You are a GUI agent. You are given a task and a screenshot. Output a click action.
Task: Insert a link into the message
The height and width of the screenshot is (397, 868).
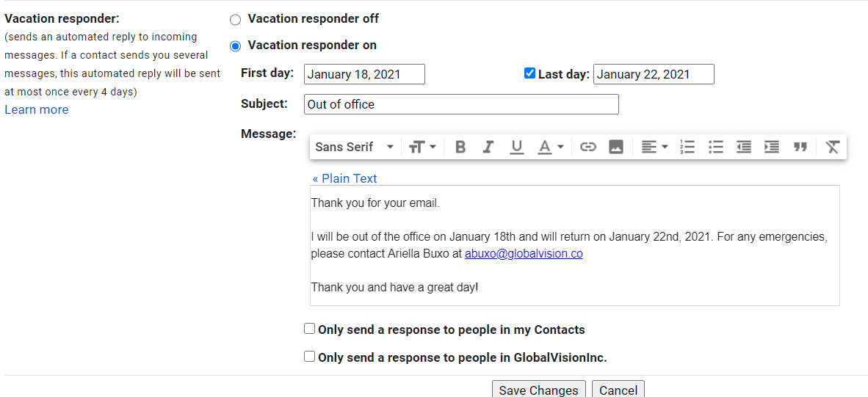click(x=587, y=147)
